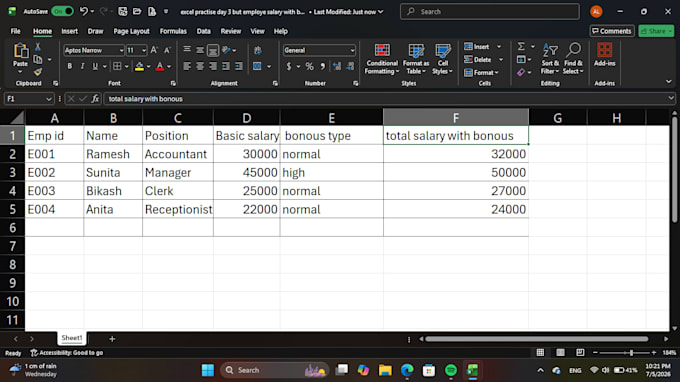Click the Insert Function fx button
680x382 pixels.
95,99
